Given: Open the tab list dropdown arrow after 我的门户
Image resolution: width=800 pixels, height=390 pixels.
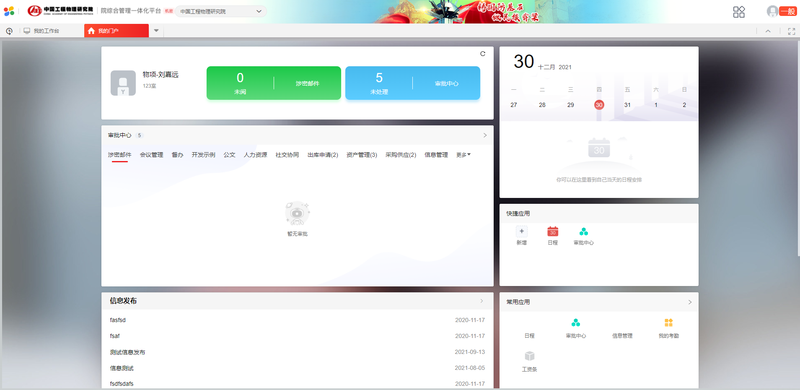Looking at the screenshot, I should [x=156, y=31].
